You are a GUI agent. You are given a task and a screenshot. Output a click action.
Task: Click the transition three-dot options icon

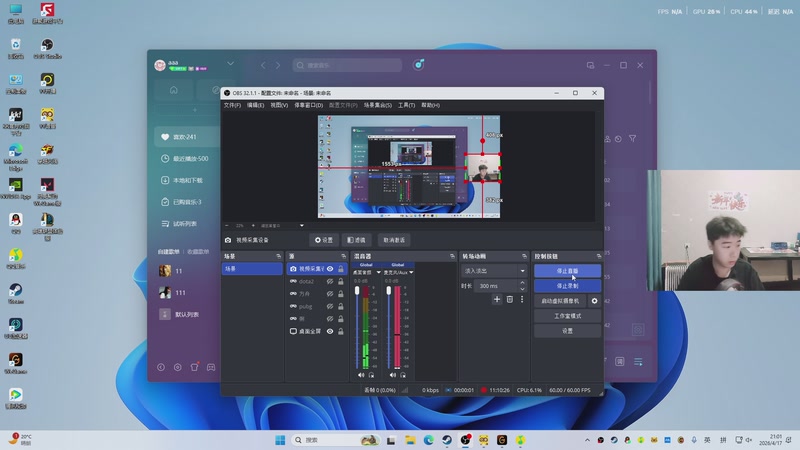[521, 299]
